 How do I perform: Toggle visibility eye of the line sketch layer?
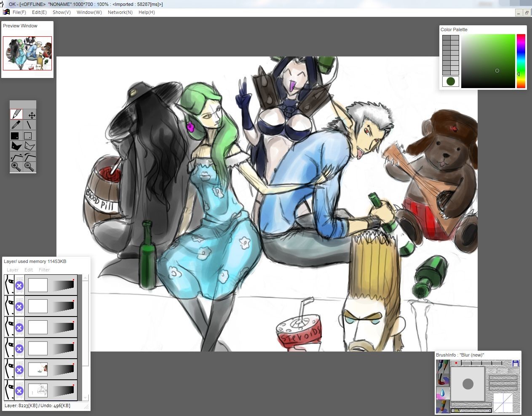pos(9,390)
